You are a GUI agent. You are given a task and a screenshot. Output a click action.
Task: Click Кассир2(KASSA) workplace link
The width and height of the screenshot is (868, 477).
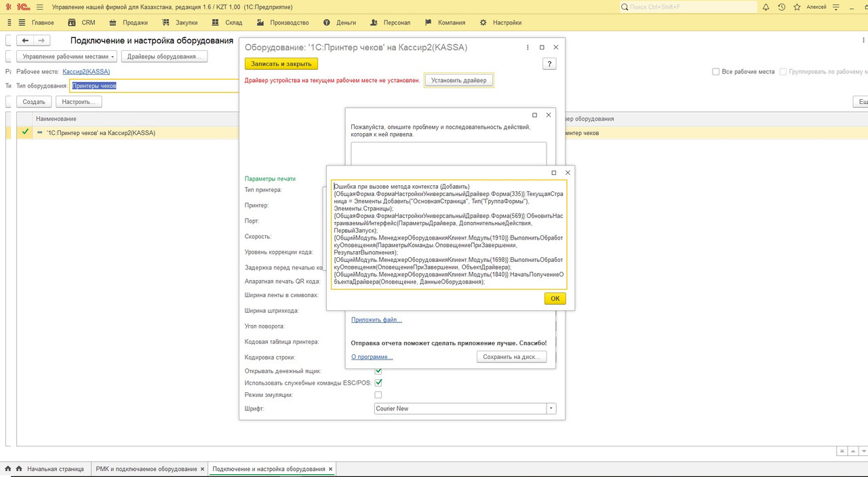(86, 71)
